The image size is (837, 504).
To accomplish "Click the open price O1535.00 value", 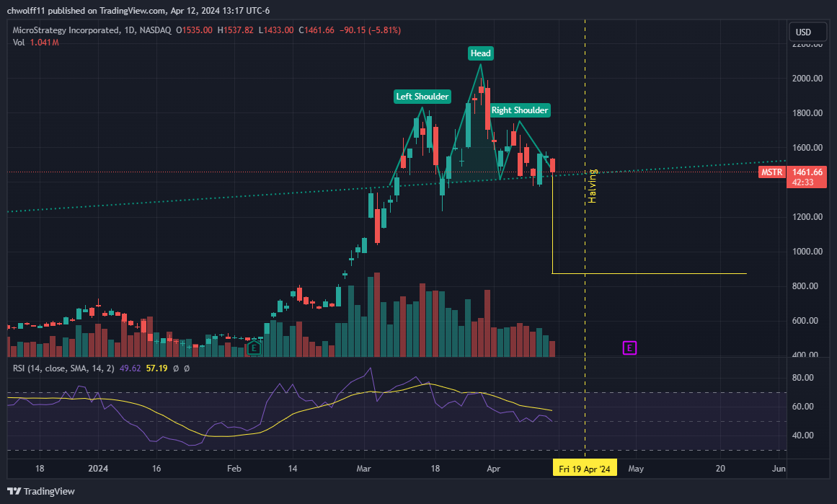I will coord(195,30).
